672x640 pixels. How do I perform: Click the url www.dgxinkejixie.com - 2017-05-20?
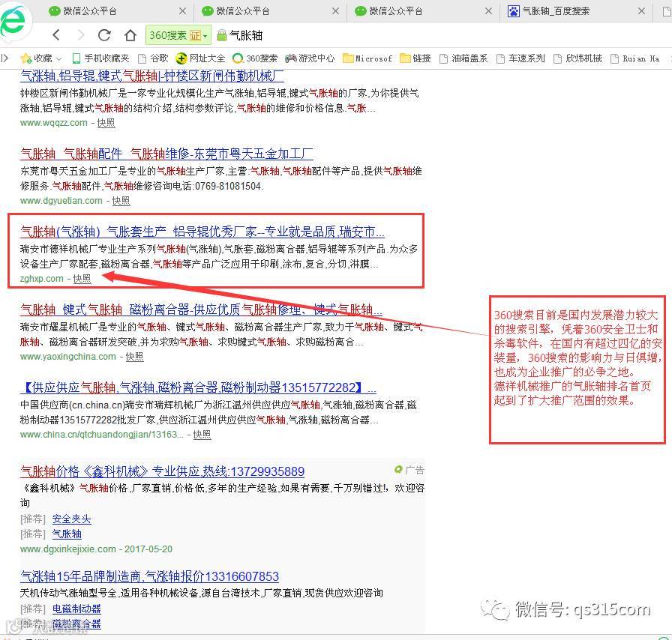[x=97, y=549]
